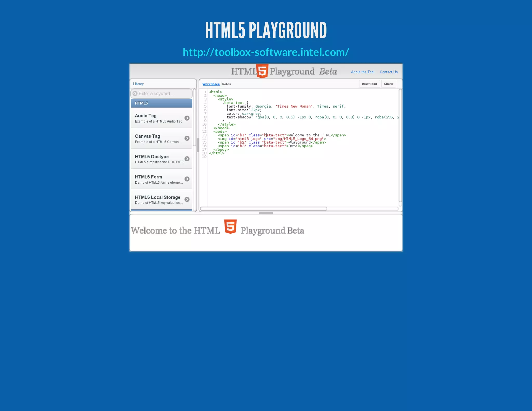
Task: Click arrow icon next to HTML5 Form
Action: coord(187,179)
